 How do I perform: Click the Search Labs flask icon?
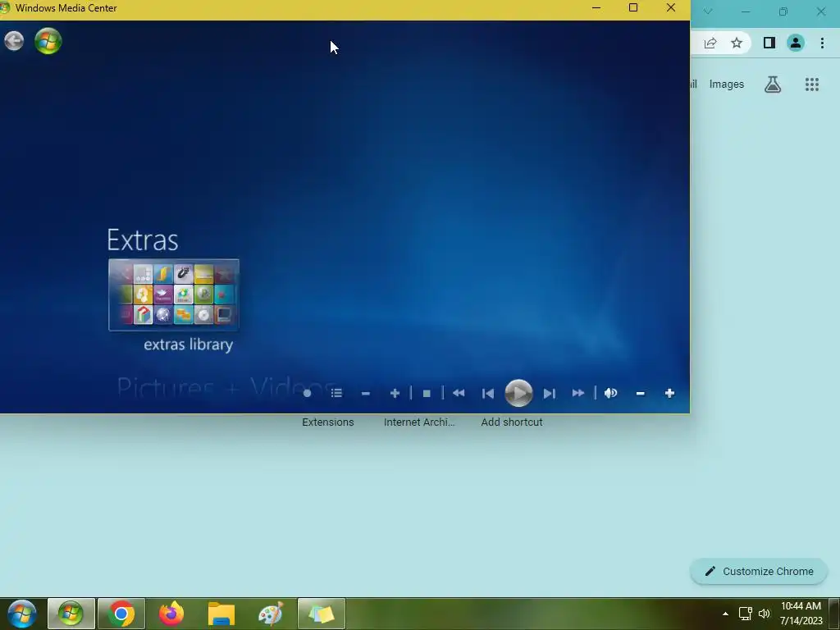773,84
